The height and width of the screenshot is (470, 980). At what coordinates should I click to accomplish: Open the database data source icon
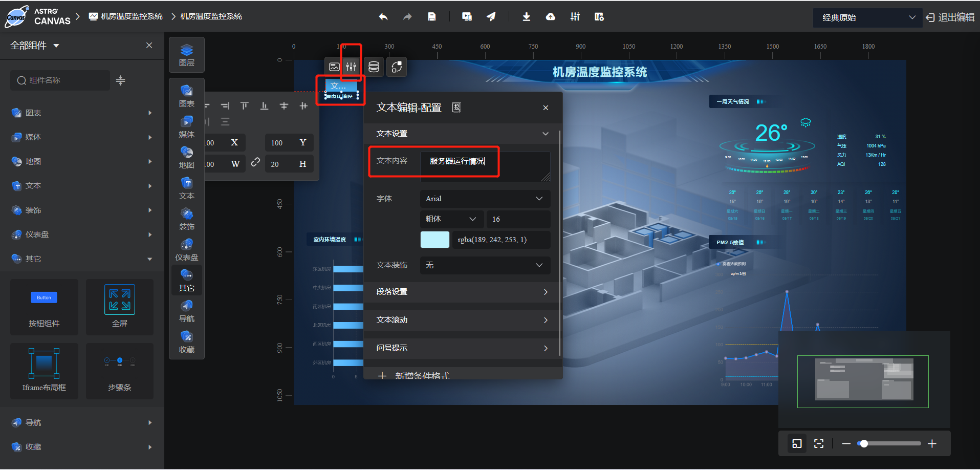click(374, 67)
